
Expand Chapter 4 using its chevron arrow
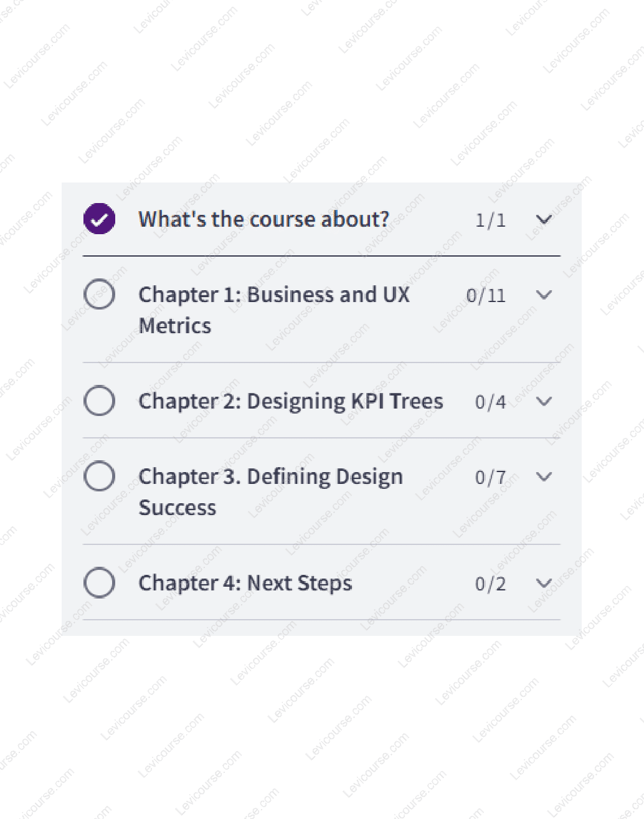(x=544, y=584)
